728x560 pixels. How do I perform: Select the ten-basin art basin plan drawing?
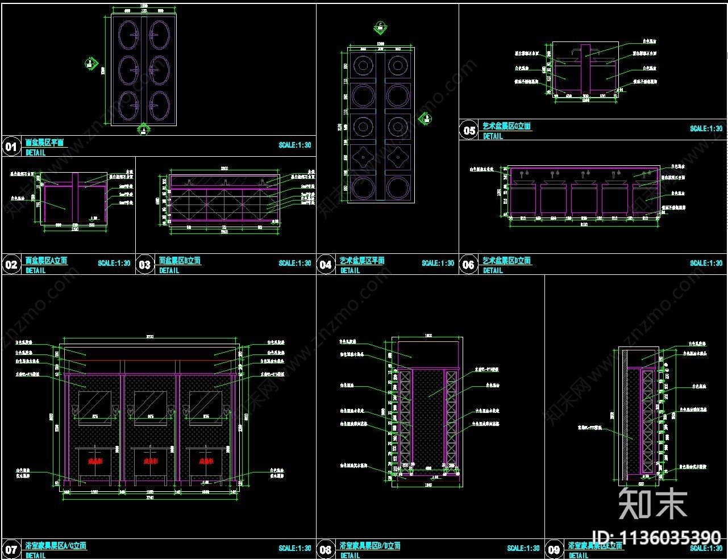381,124
